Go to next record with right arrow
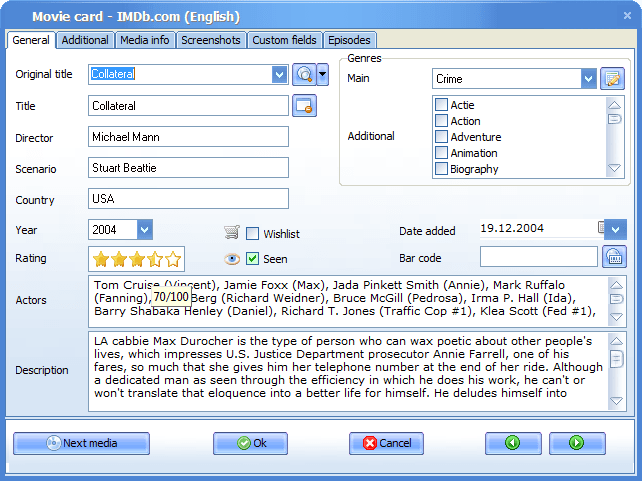The image size is (642, 481). (575, 443)
